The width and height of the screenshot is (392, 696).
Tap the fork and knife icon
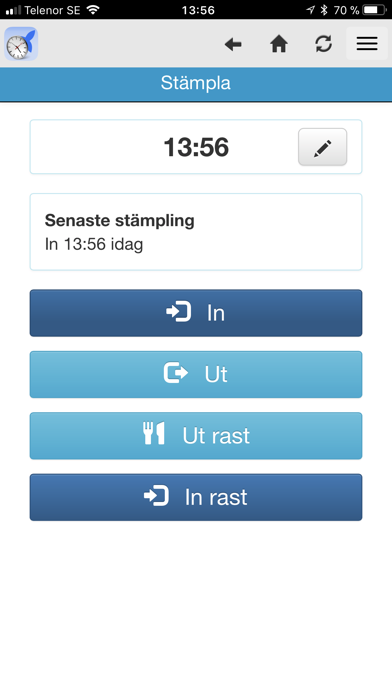[154, 434]
